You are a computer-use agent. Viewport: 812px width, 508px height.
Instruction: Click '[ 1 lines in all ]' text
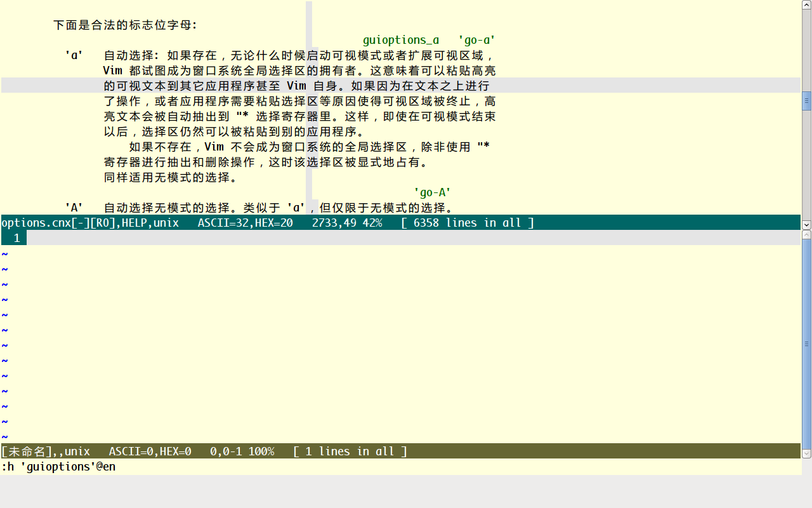(350, 451)
